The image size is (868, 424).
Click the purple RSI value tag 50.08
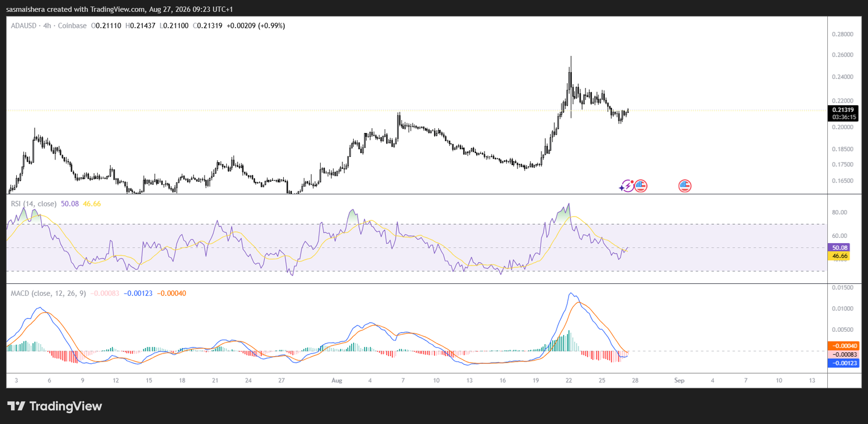[839, 248]
